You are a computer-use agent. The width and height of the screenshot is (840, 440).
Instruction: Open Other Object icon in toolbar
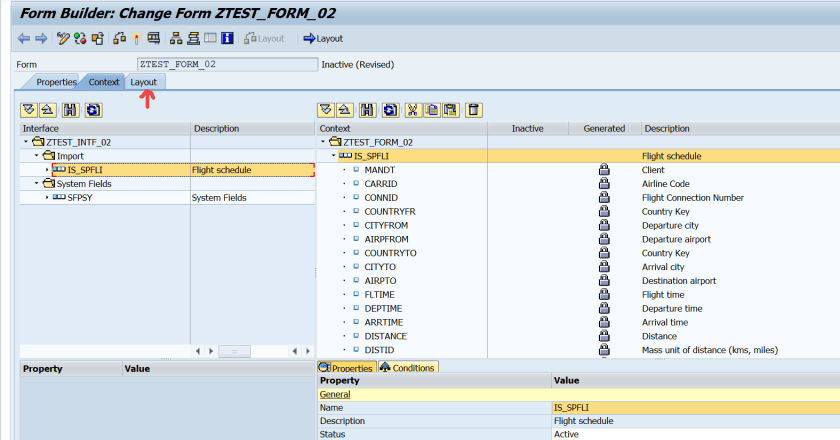coord(98,39)
